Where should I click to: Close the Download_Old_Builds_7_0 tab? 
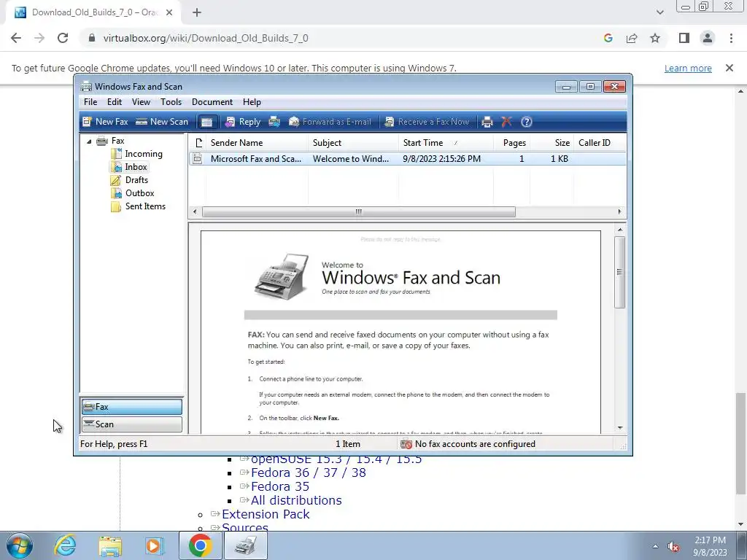coord(169,12)
